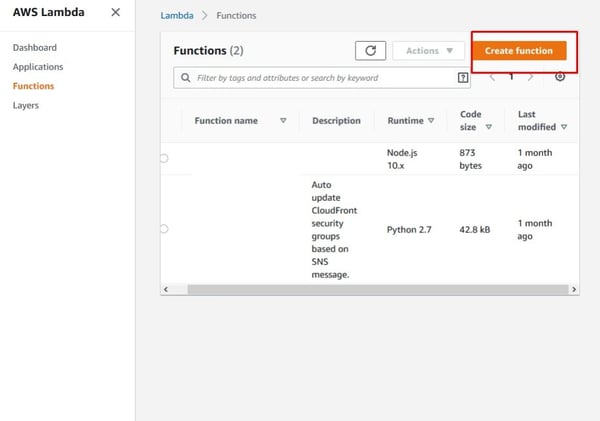Viewport: 600px width, 421px height.
Task: Click the 'Python 2.7' runtime cell
Action: coord(409,230)
